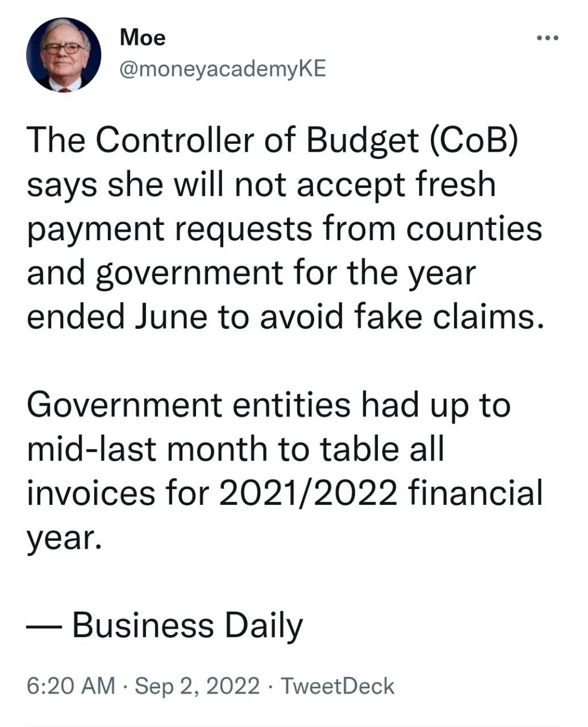Click the '— Business Daily' attribution line
This screenshot has width=588, height=727.
pos(165,625)
